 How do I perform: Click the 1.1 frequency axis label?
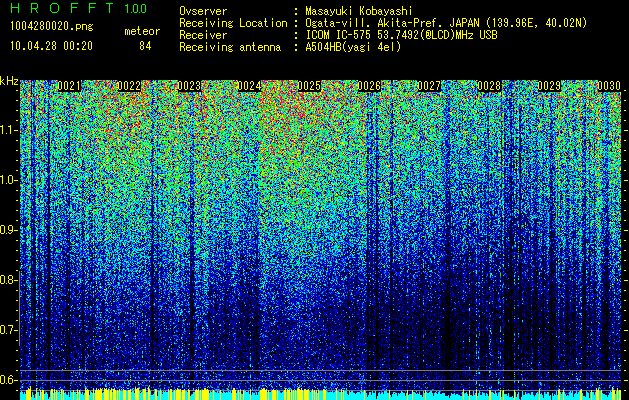point(8,130)
